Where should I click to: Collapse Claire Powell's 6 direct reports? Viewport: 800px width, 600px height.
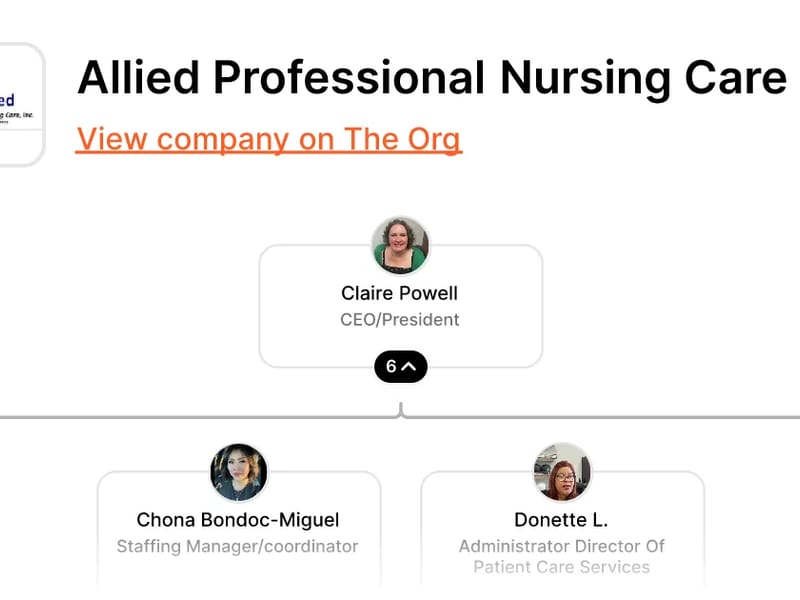coord(402,366)
